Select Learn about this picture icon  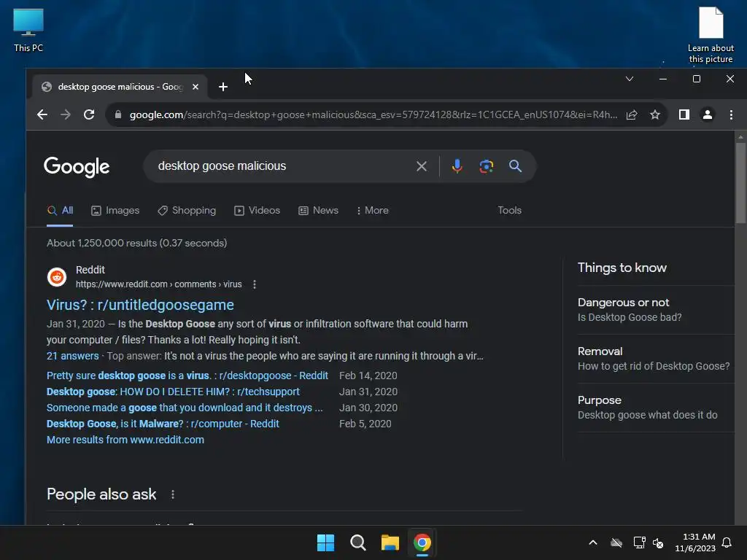coord(711,35)
